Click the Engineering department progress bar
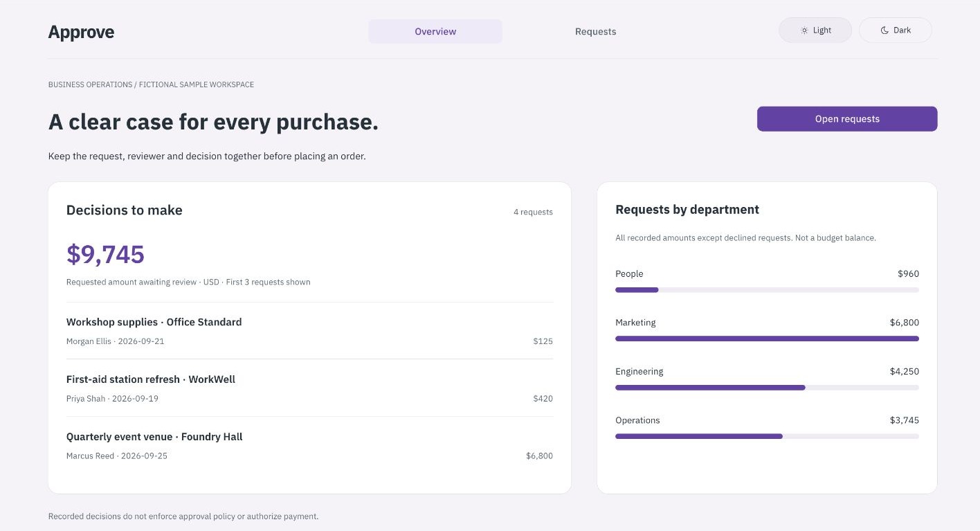 pyautogui.click(x=767, y=388)
